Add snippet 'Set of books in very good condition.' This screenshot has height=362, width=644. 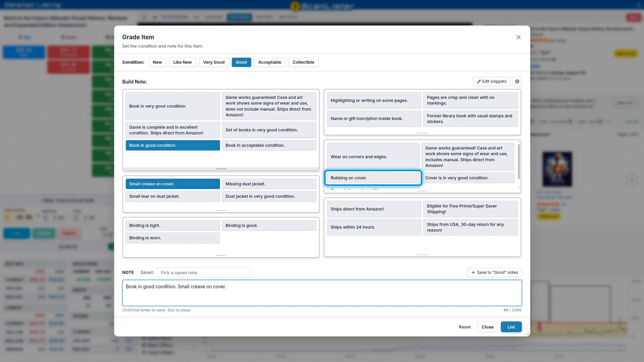coord(269,130)
